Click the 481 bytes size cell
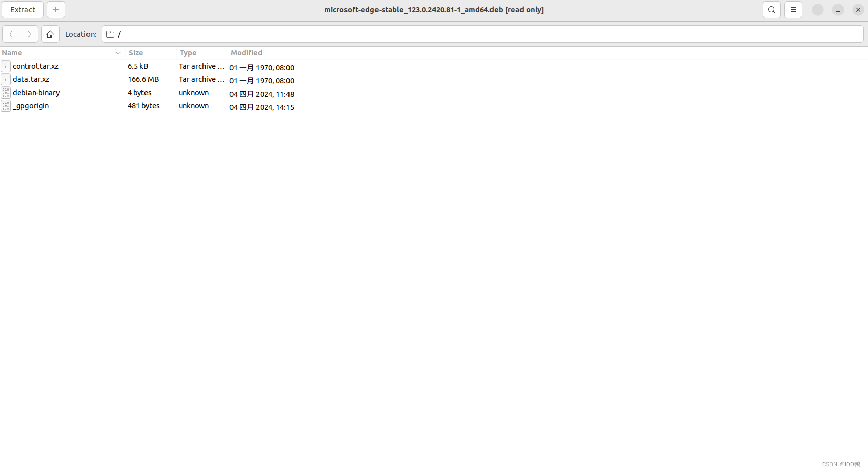 point(143,106)
